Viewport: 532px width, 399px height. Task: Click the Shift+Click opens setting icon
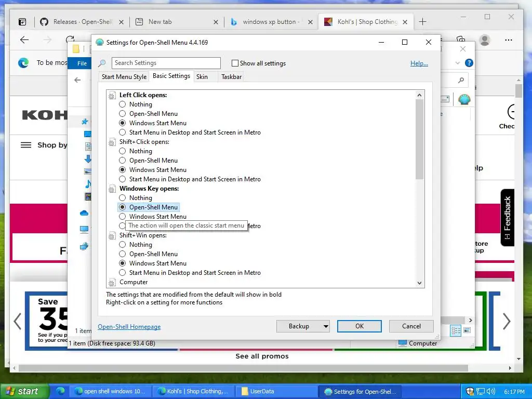112,142
